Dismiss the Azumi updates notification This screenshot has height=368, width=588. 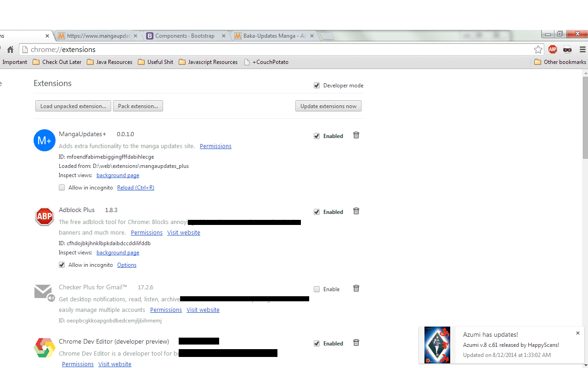tap(578, 333)
